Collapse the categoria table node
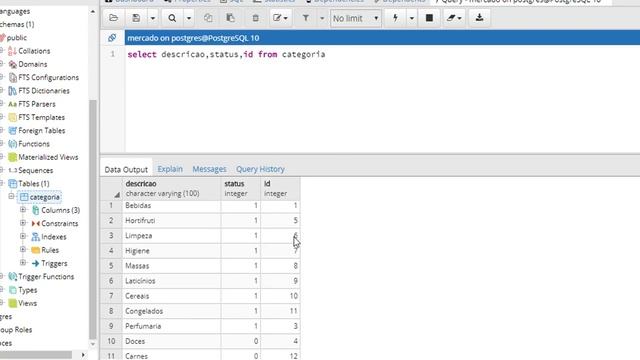Screen dimensions: 640x360 (x=11, y=197)
